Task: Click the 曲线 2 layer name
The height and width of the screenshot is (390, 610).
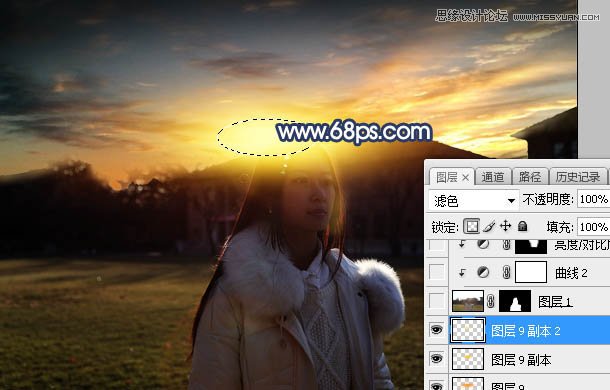Action: 571,273
